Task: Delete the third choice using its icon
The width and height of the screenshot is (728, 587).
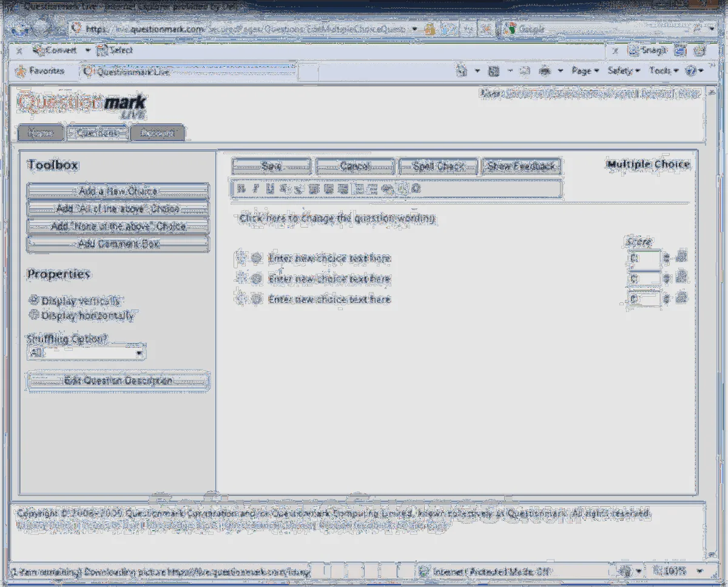Action: click(681, 299)
